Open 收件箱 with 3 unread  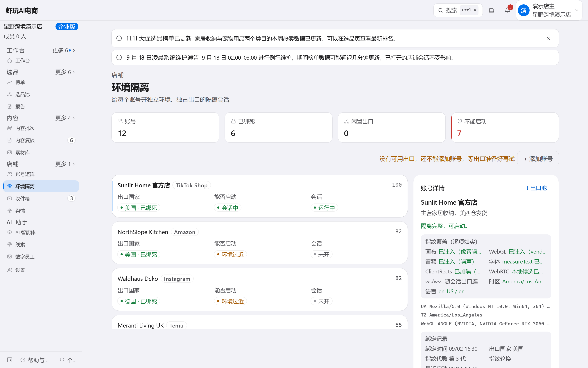[41, 199]
